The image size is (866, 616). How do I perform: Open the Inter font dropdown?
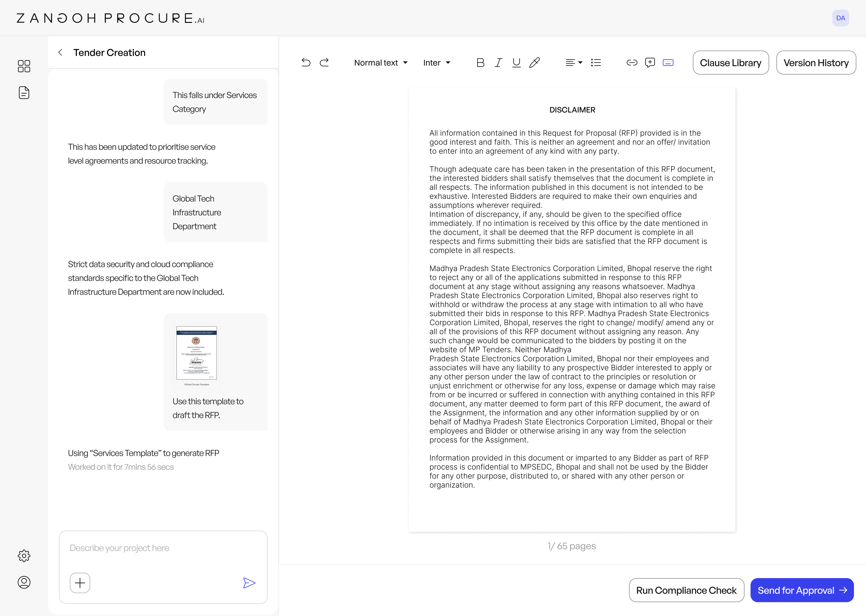tap(437, 63)
